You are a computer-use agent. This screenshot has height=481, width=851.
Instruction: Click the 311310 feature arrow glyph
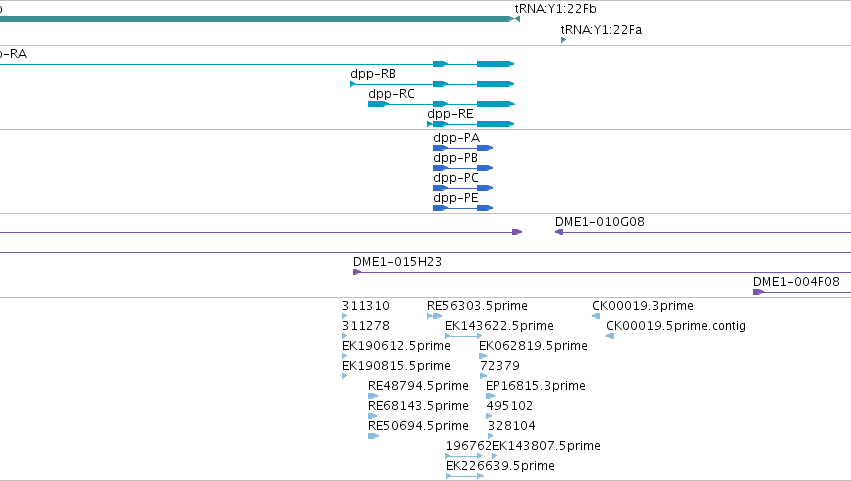point(345,316)
